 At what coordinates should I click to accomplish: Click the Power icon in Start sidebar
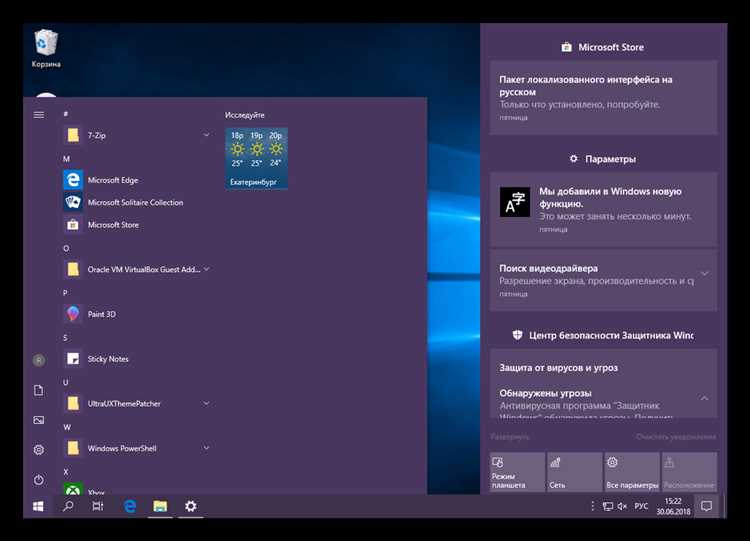[x=39, y=479]
